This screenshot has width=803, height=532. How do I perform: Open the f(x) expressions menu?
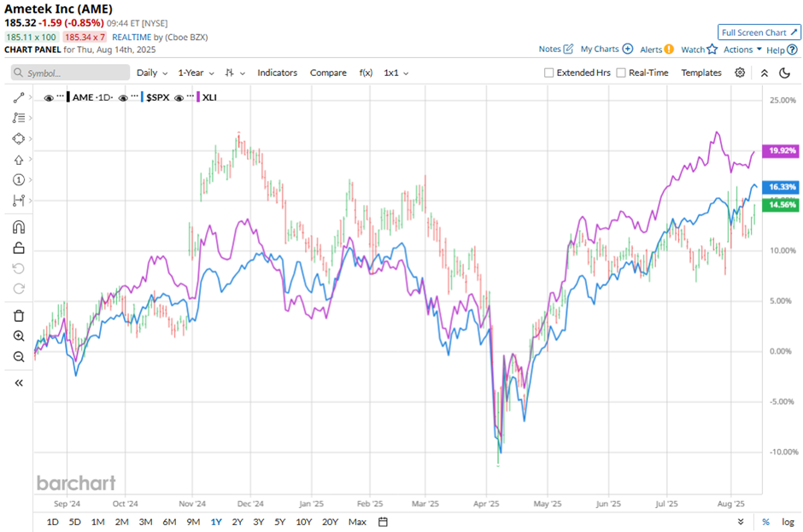coord(366,73)
